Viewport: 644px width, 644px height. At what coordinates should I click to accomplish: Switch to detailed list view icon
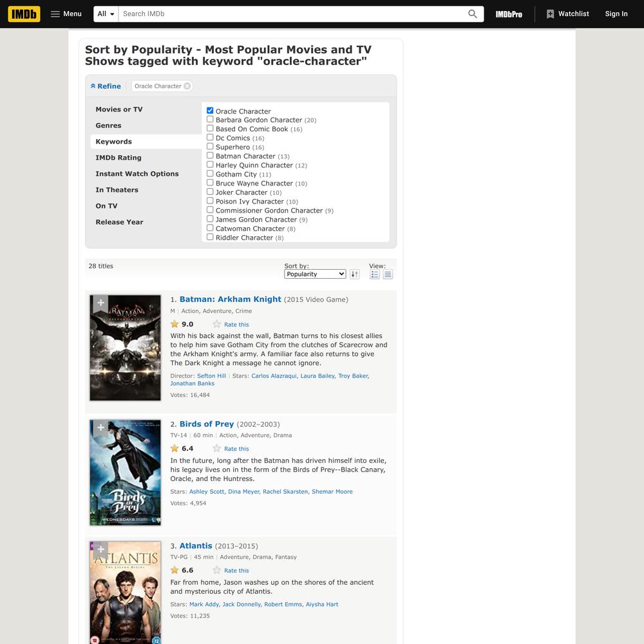[x=375, y=274]
